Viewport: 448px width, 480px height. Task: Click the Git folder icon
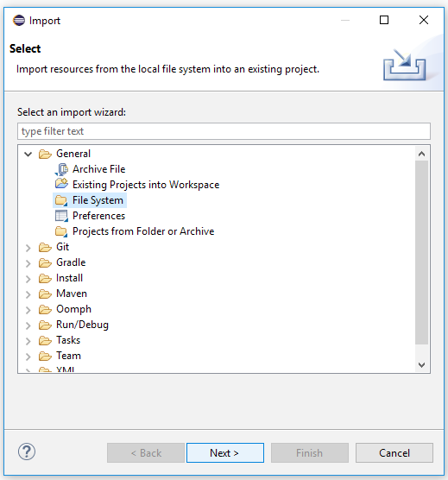click(x=45, y=247)
